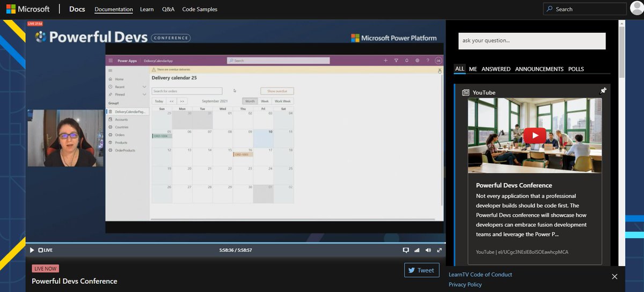This screenshot has width=644, height=292.
Task: Switch calendar to Week view
Action: coord(265,101)
